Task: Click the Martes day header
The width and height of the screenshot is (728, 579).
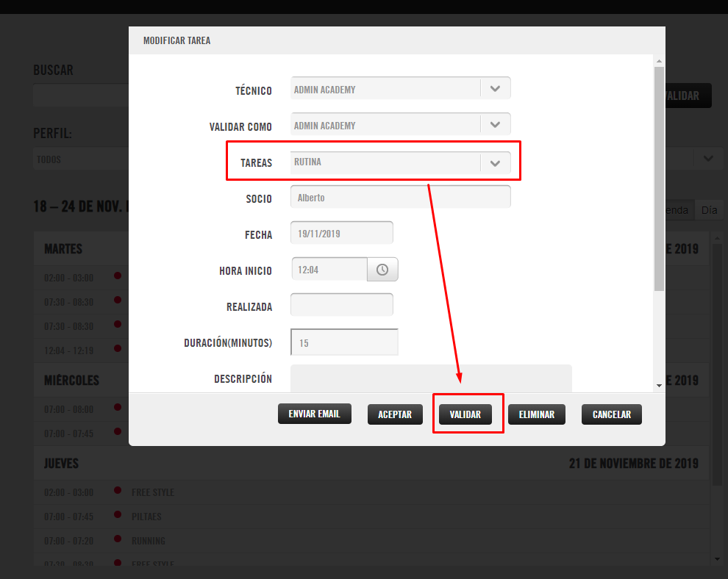Action: coord(63,248)
